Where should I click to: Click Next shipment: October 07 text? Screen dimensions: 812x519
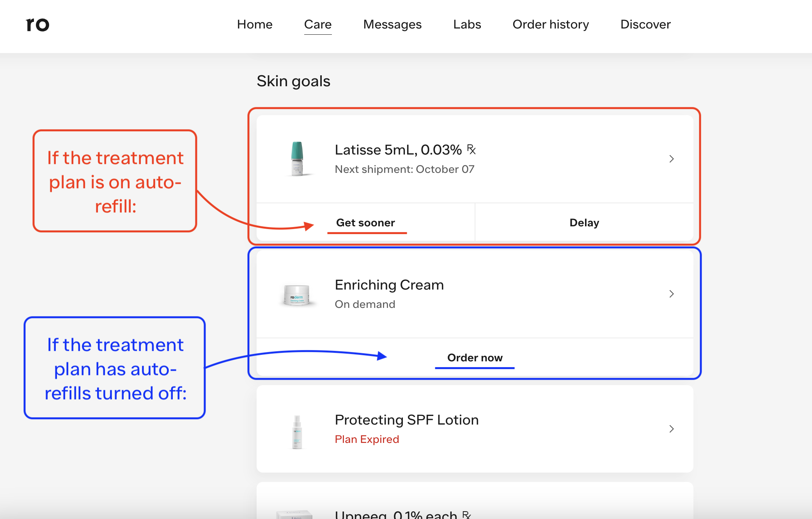[x=404, y=169]
